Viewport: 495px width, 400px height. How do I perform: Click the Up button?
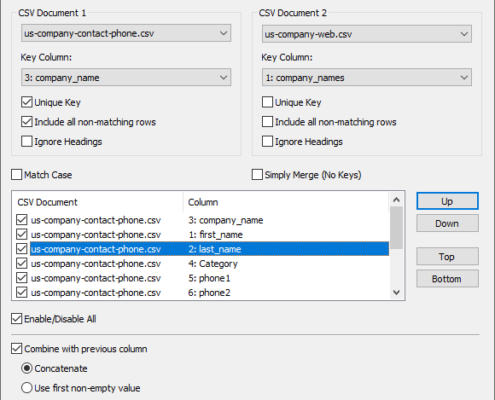tap(447, 201)
